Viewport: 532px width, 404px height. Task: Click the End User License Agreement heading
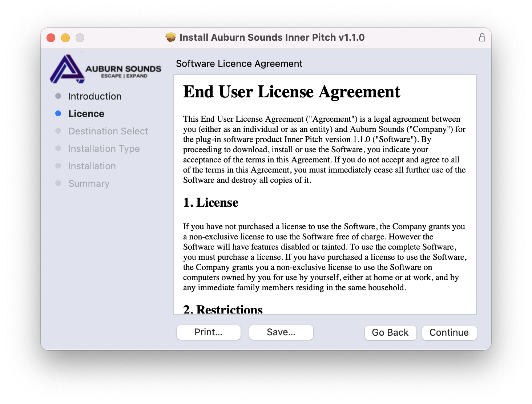pos(291,92)
